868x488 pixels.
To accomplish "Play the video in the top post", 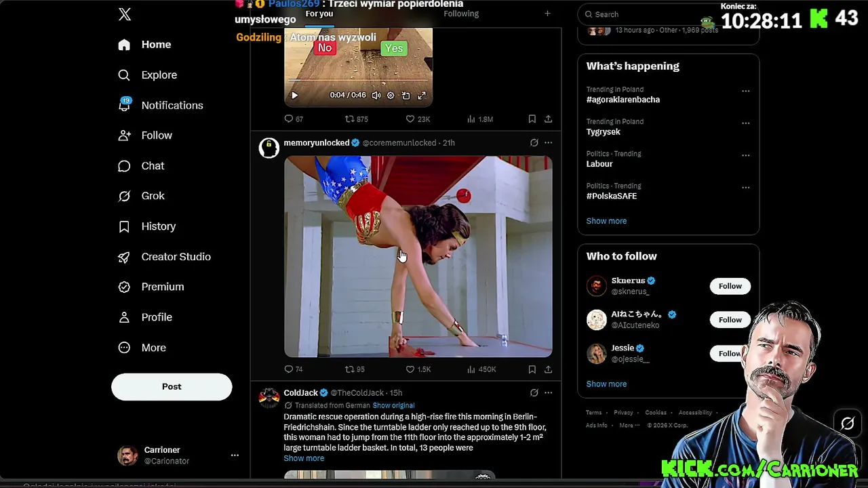I will click(294, 96).
